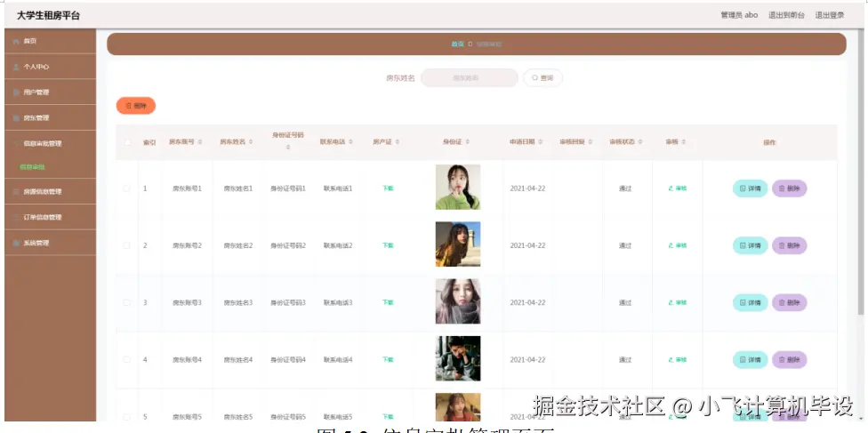Sort table by 联系电话 column arrows
Viewport: 868px width, 433px height.
(350, 142)
